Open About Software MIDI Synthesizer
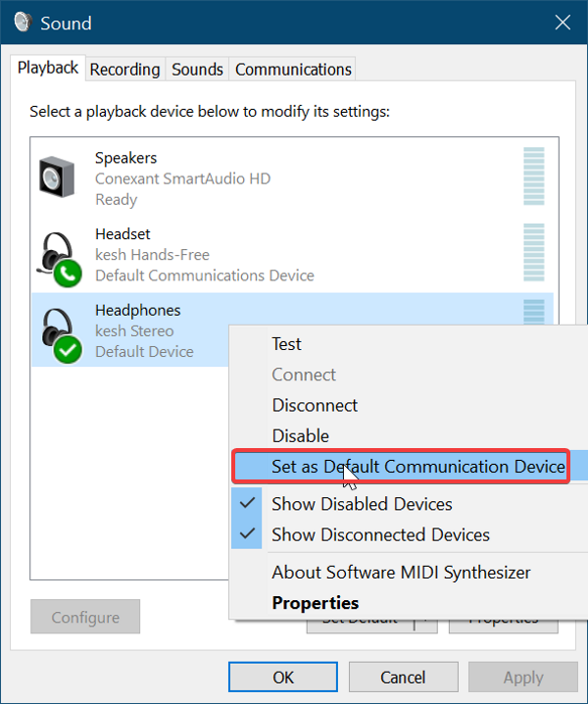The image size is (588, 704). coord(401,573)
